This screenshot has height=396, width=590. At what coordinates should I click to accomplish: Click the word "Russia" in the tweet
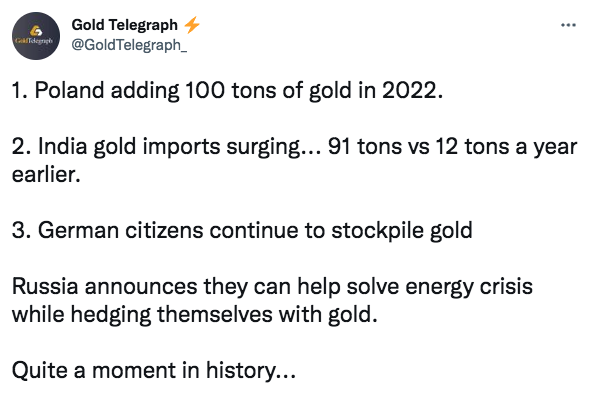point(45,286)
